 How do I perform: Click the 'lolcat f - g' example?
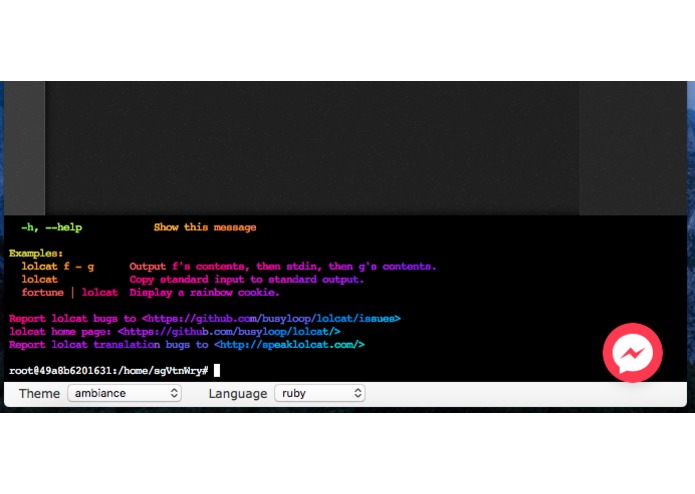(x=58, y=266)
